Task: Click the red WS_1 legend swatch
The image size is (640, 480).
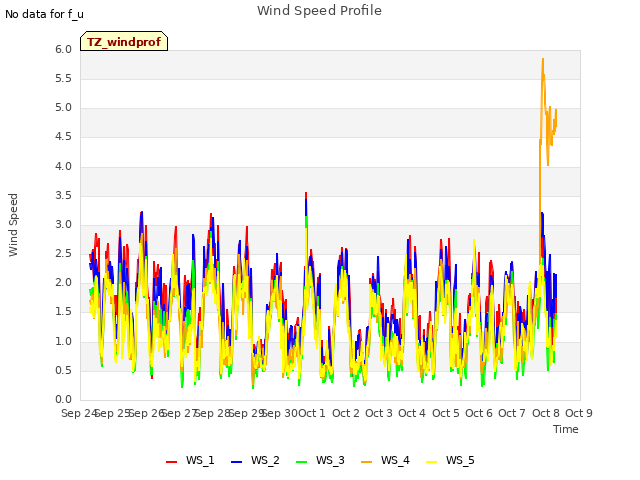Action: tap(171, 461)
